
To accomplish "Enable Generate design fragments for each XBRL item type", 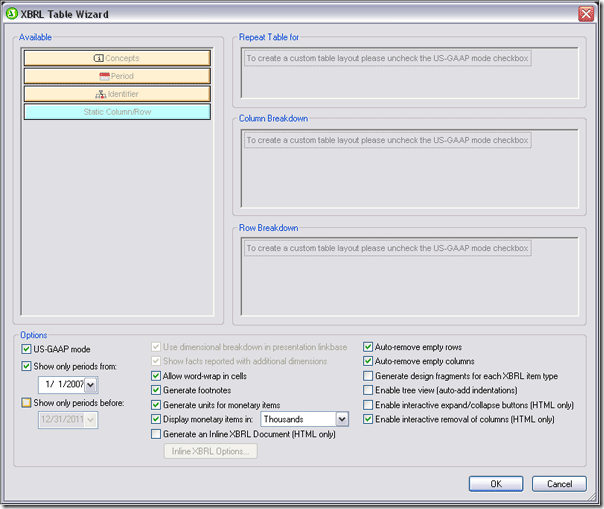I will (368, 376).
